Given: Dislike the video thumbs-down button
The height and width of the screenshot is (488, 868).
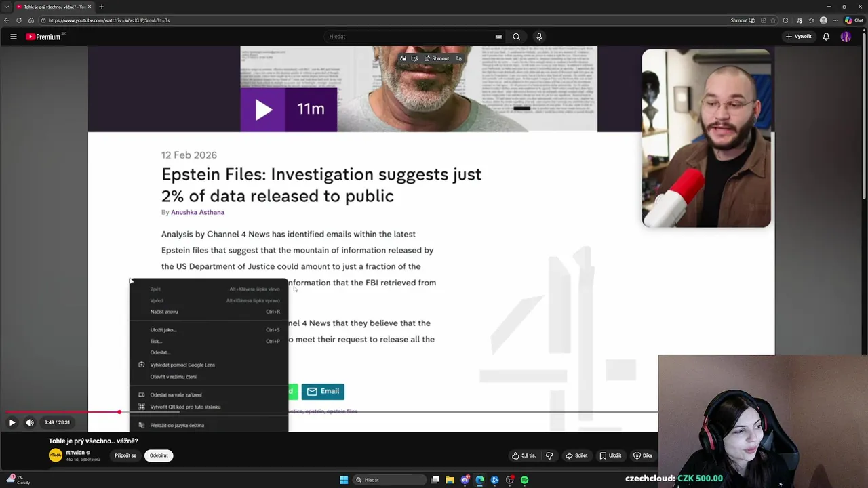Looking at the screenshot, I should (x=549, y=455).
